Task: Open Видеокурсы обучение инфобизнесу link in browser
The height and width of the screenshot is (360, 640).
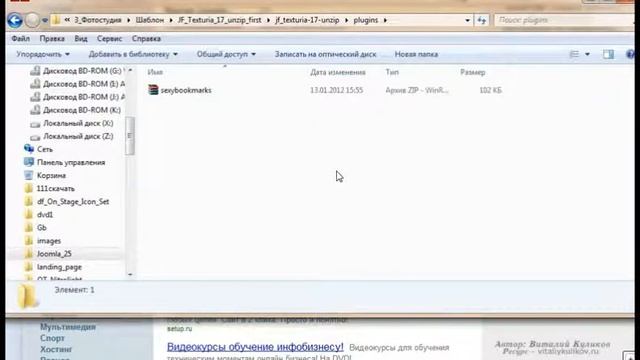Action: [255, 347]
